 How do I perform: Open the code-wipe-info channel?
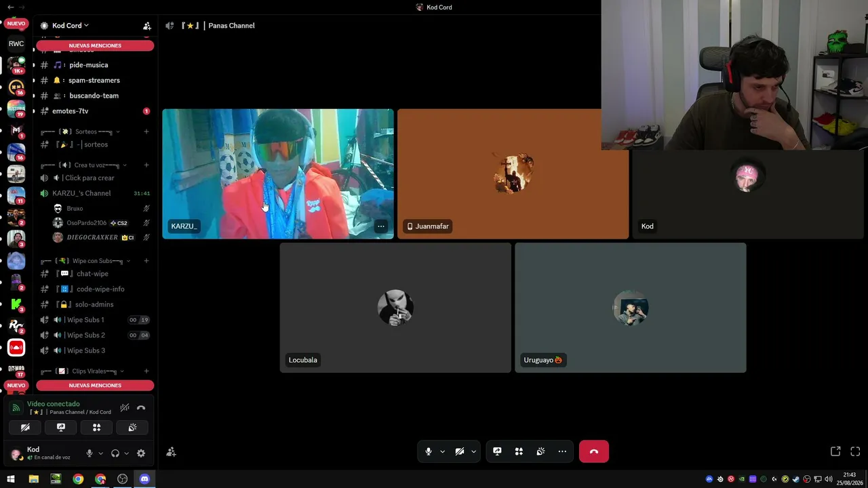tap(95, 289)
